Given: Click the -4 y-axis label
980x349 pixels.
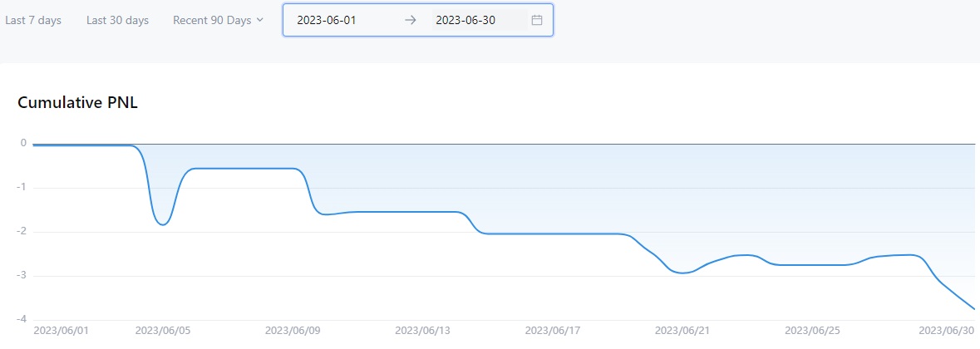Looking at the screenshot, I should point(22,319).
